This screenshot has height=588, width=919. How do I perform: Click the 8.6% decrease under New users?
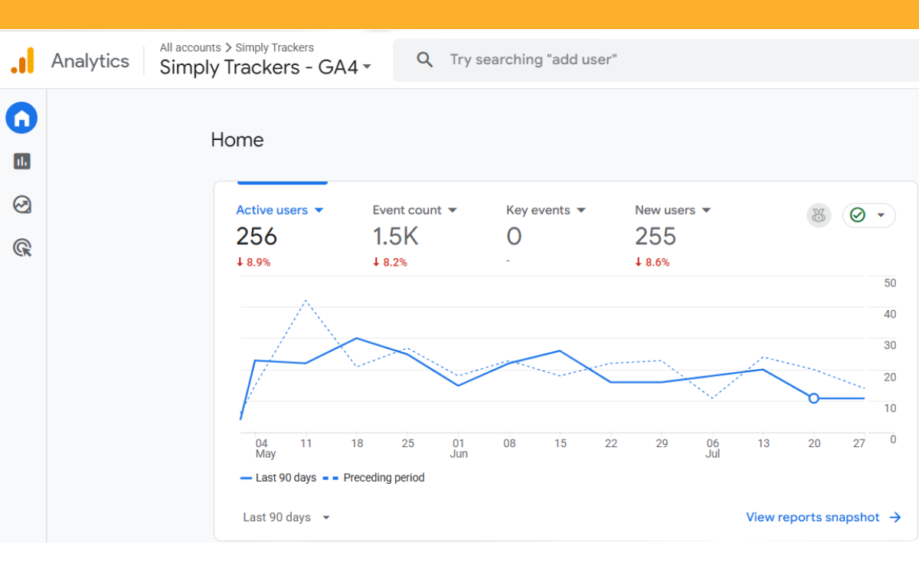click(652, 262)
